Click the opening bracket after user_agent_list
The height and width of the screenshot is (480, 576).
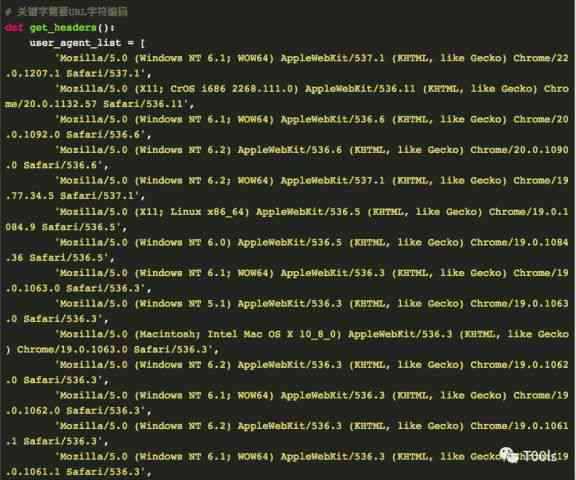[x=143, y=43]
